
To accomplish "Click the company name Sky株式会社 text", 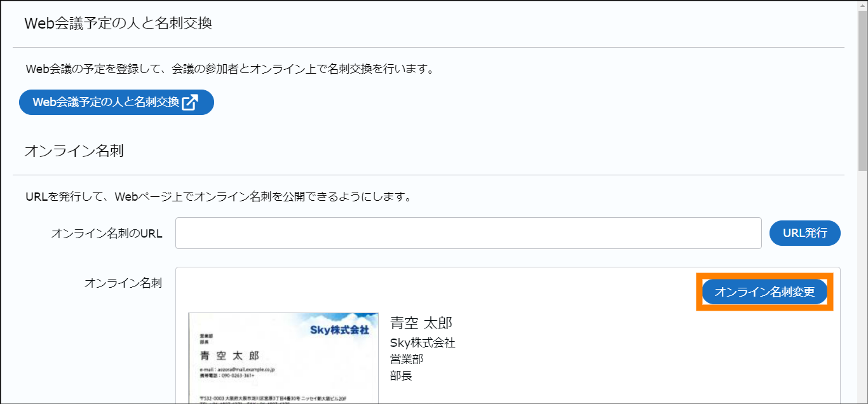I will (423, 343).
